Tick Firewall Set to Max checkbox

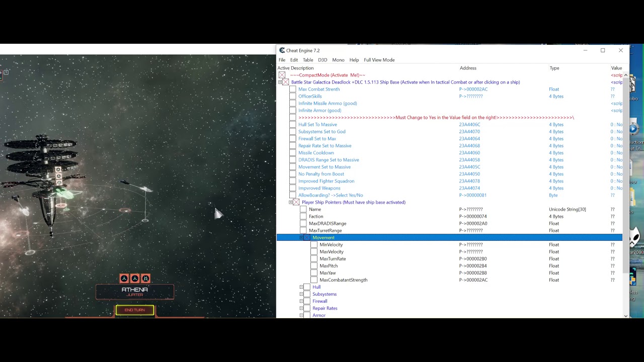point(293,138)
